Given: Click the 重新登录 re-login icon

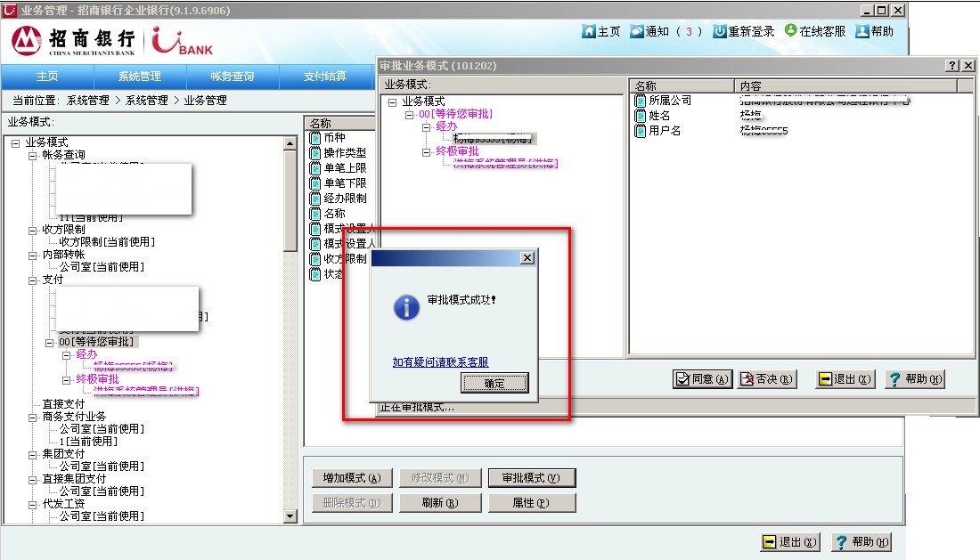Looking at the screenshot, I should coord(720,31).
